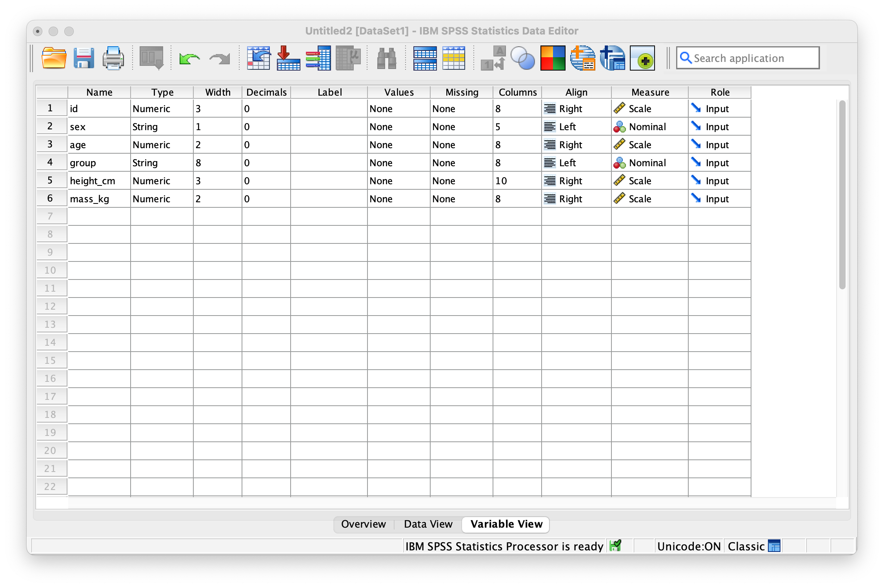Save the dataset with floppy disk icon
The image size is (884, 588).
pyautogui.click(x=84, y=58)
